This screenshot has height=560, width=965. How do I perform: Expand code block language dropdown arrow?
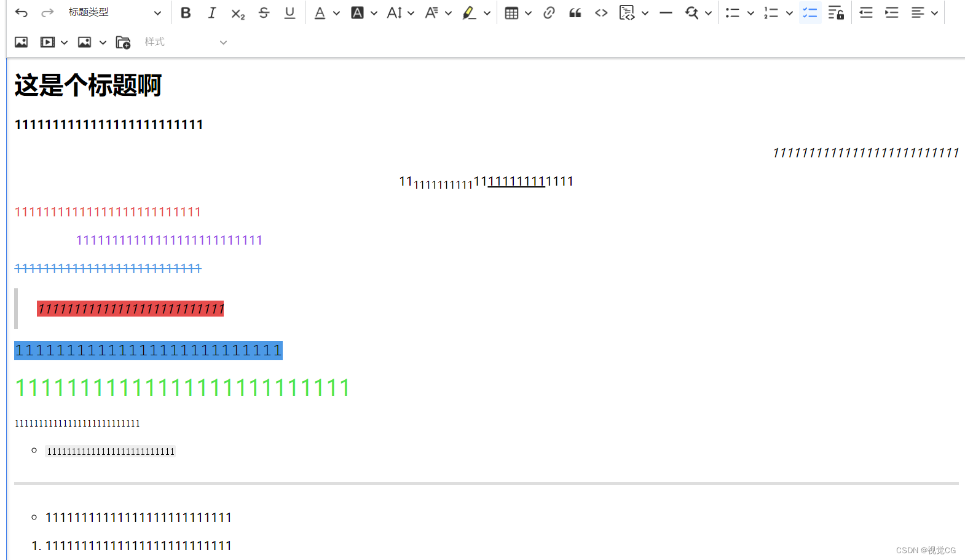[x=645, y=13]
